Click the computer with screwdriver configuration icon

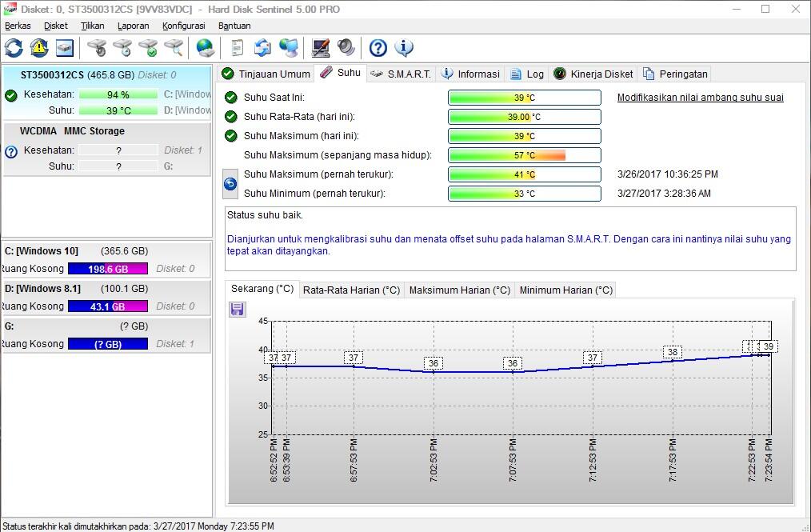321,48
